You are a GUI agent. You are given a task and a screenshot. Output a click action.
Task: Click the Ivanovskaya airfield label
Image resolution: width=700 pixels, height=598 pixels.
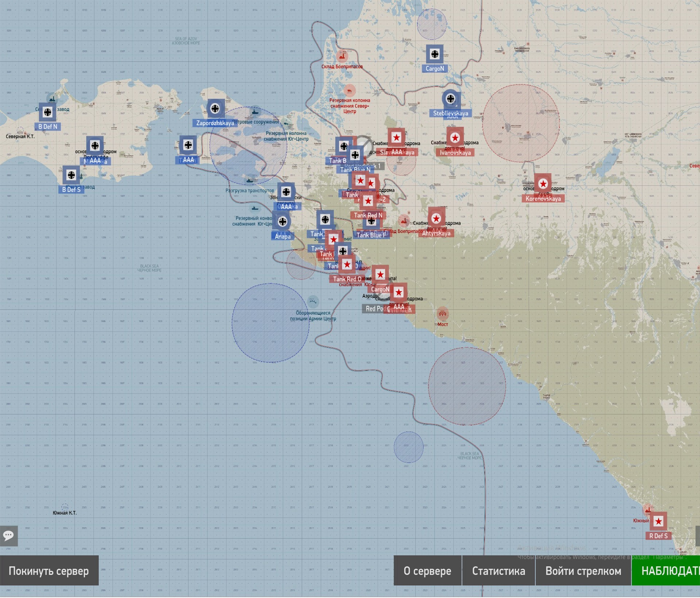tap(455, 153)
